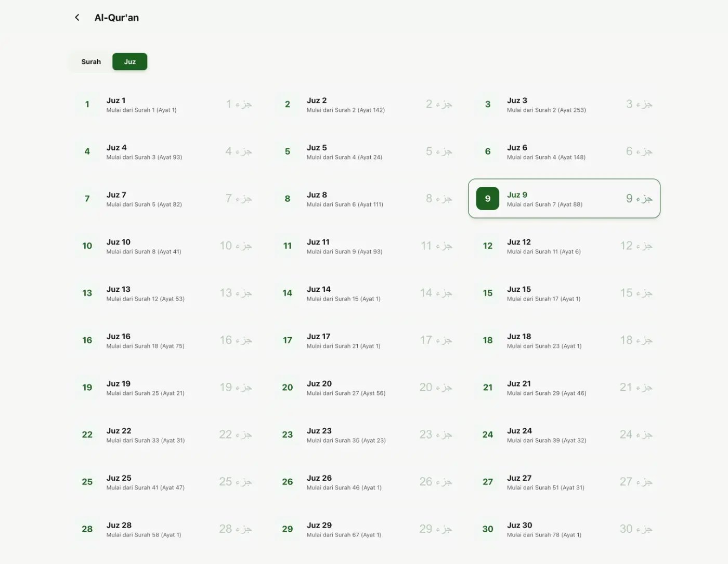Screen dimensions: 728x564
Task: Click the green number 15 badge
Action: click(488, 293)
